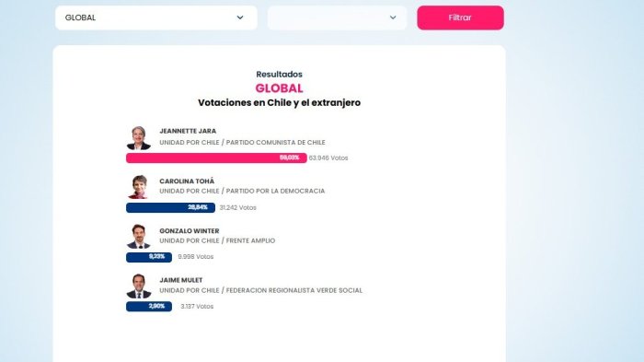Open the GLOBAL region dropdown
644x362 pixels.
(x=156, y=18)
